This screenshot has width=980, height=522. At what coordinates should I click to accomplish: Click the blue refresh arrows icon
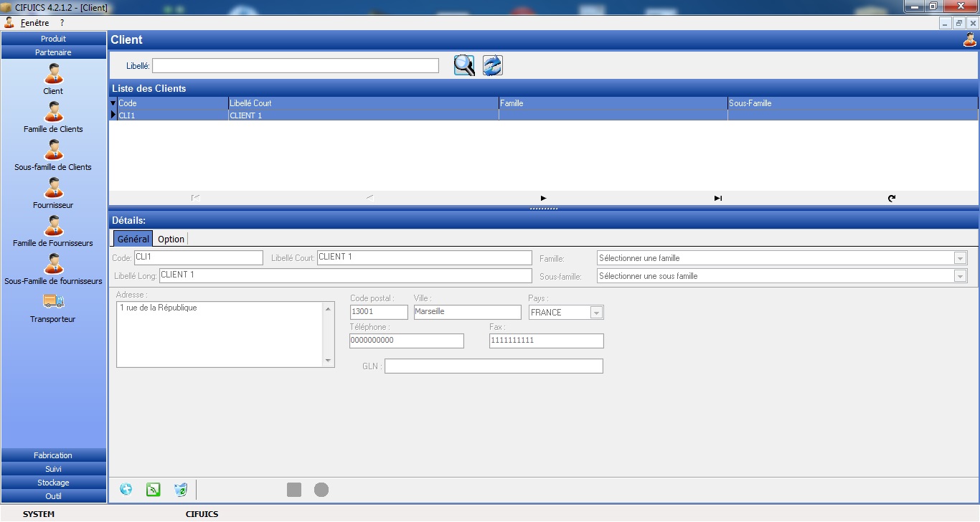pyautogui.click(x=492, y=65)
